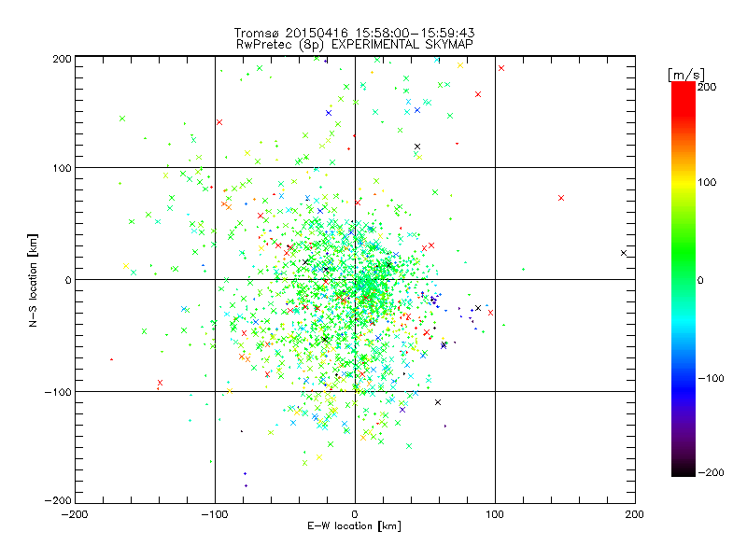This screenshot has width=747, height=560.
Task: Click the 100 tick label on the N-S axis
Action: tap(62, 168)
